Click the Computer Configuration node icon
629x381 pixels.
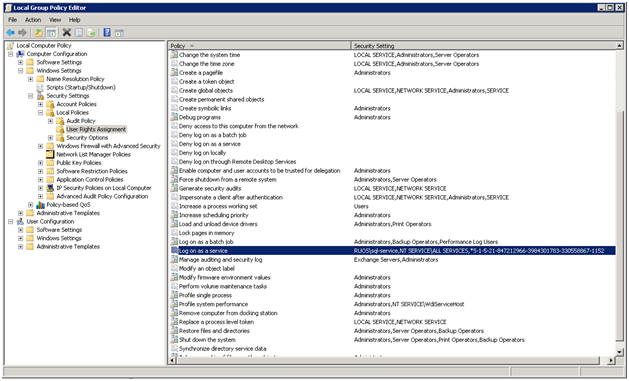pyautogui.click(x=20, y=54)
